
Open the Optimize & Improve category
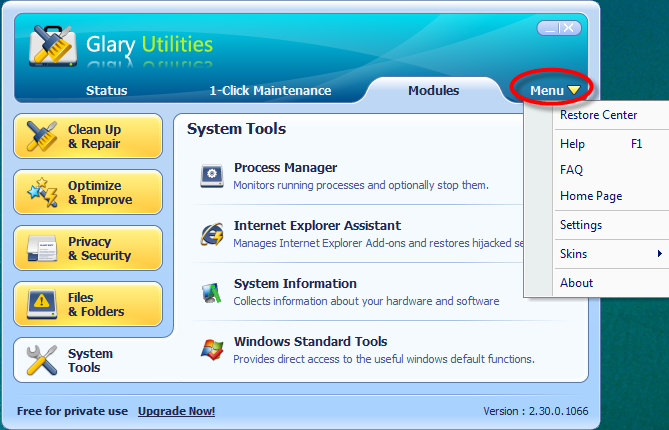click(88, 192)
